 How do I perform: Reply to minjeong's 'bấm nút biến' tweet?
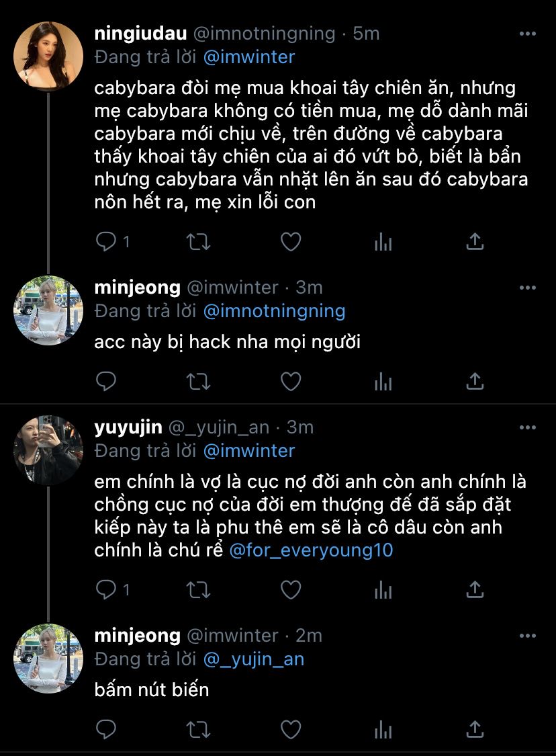pyautogui.click(x=106, y=729)
